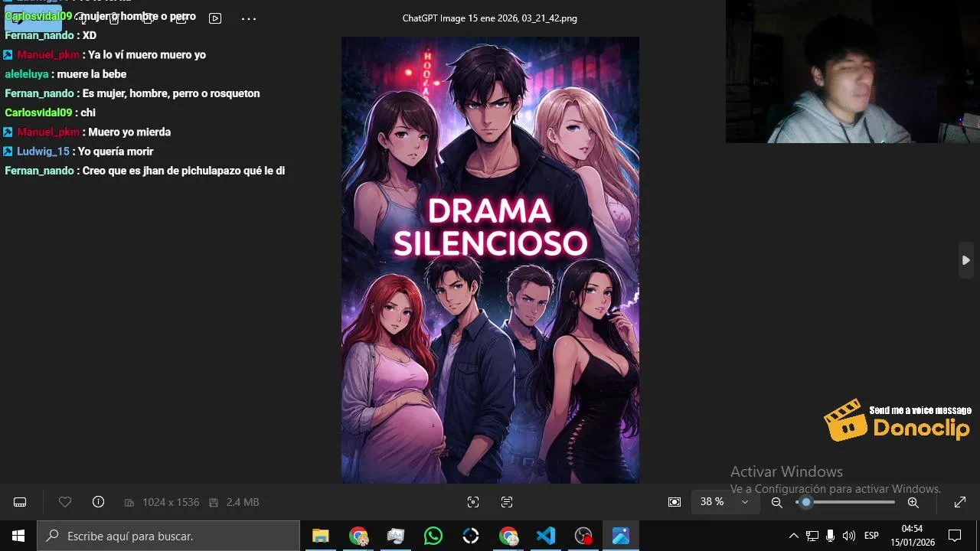Open the 38 % zoom level dropdown
Viewport: 980px width, 551px height.
pos(725,502)
